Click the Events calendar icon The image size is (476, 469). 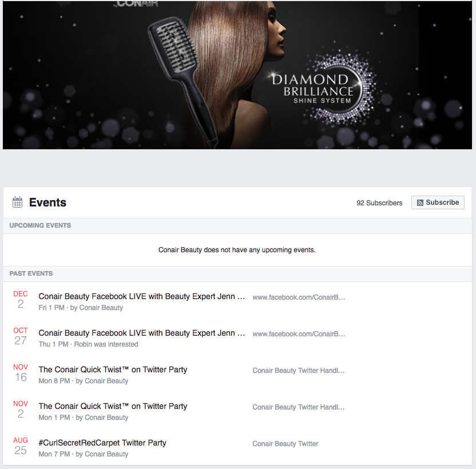pyautogui.click(x=17, y=202)
